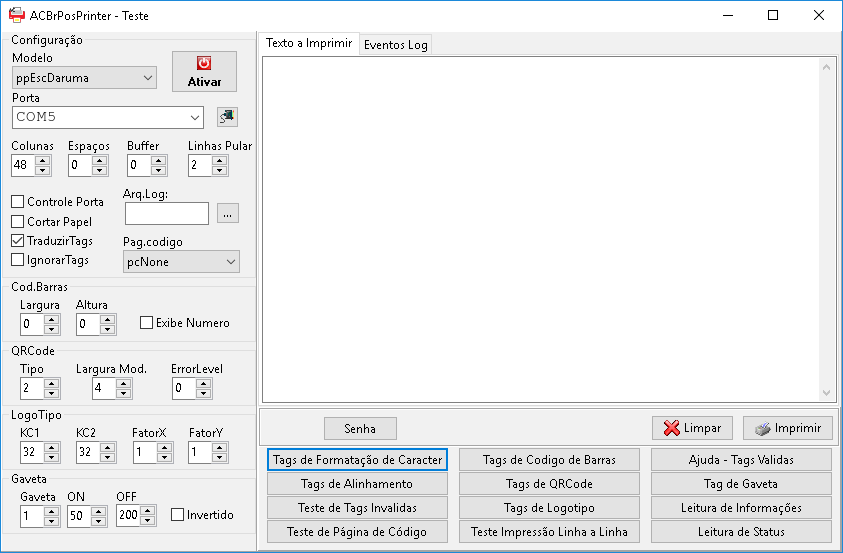Image resolution: width=843 pixels, height=553 pixels.
Task: Insert Tags de Logotipo
Action: click(x=549, y=508)
